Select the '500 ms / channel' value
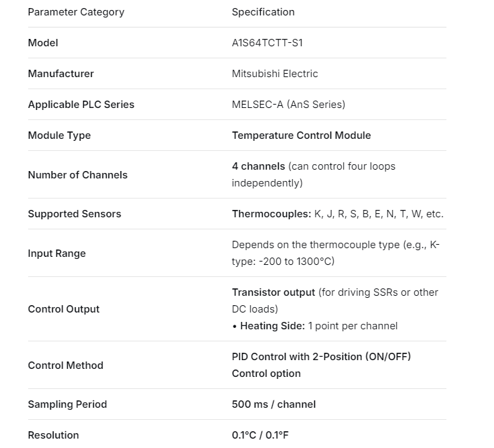The image size is (494, 448). [273, 404]
